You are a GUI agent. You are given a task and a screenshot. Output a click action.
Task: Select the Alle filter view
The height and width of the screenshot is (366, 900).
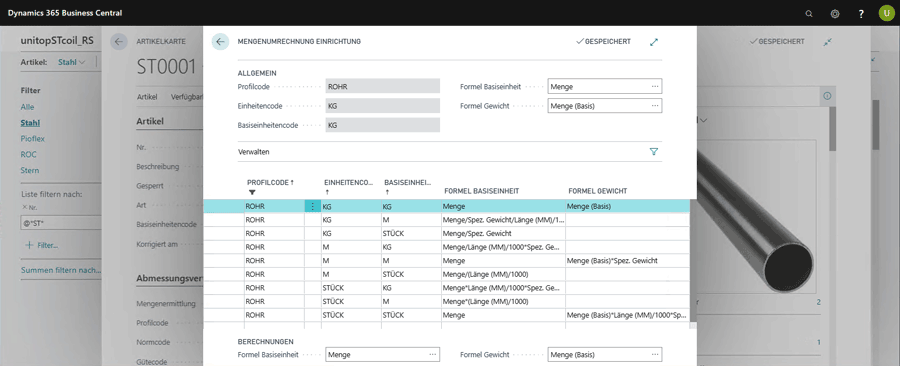tap(28, 107)
